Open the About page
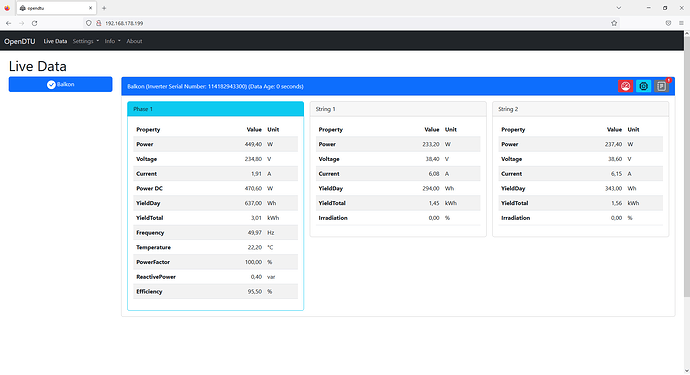The height and width of the screenshot is (375, 690). click(134, 41)
